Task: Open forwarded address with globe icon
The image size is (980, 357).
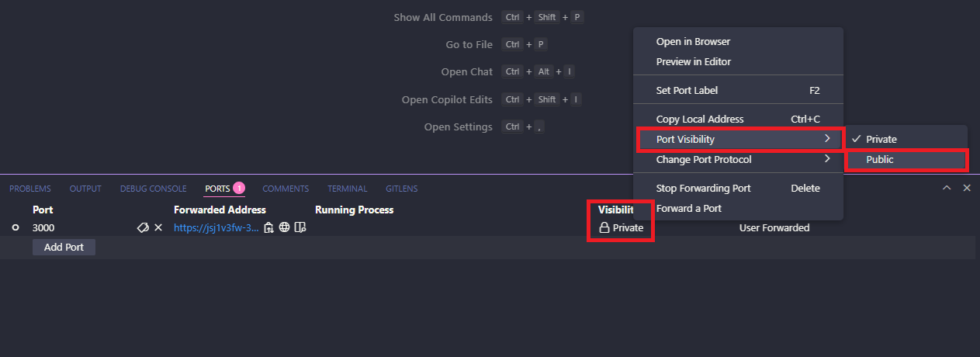Action: tap(285, 227)
